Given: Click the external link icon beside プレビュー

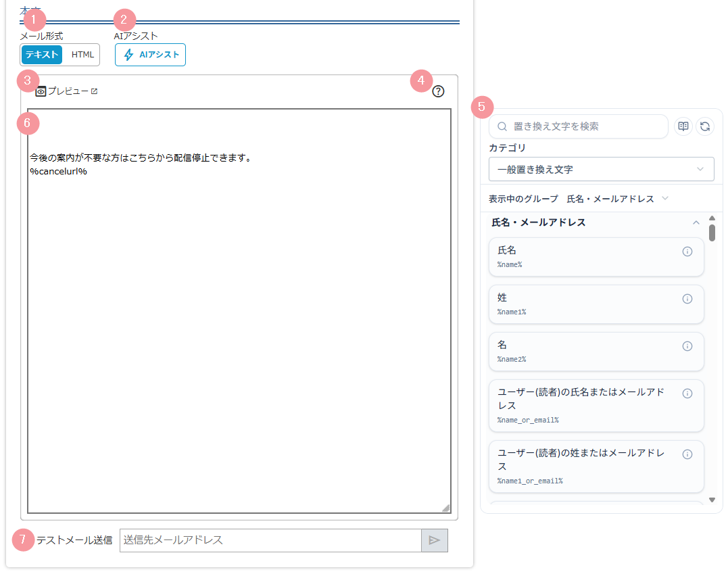Looking at the screenshot, I should 94,91.
